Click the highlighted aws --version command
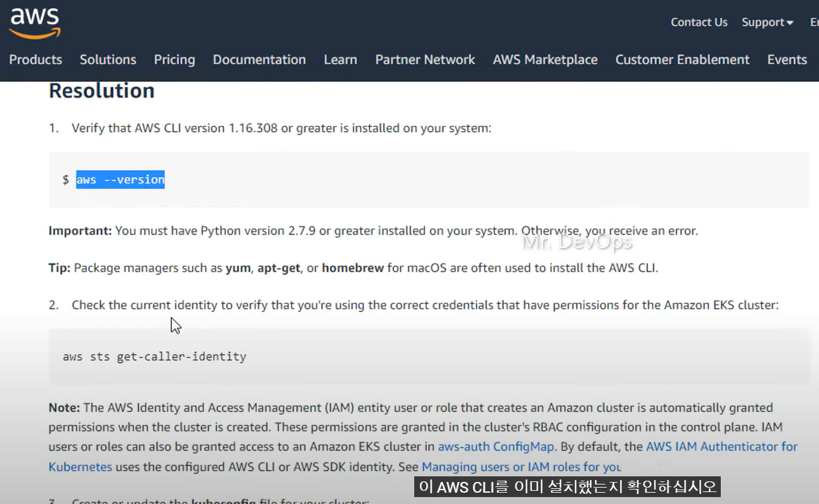The width and height of the screenshot is (819, 504). (120, 180)
